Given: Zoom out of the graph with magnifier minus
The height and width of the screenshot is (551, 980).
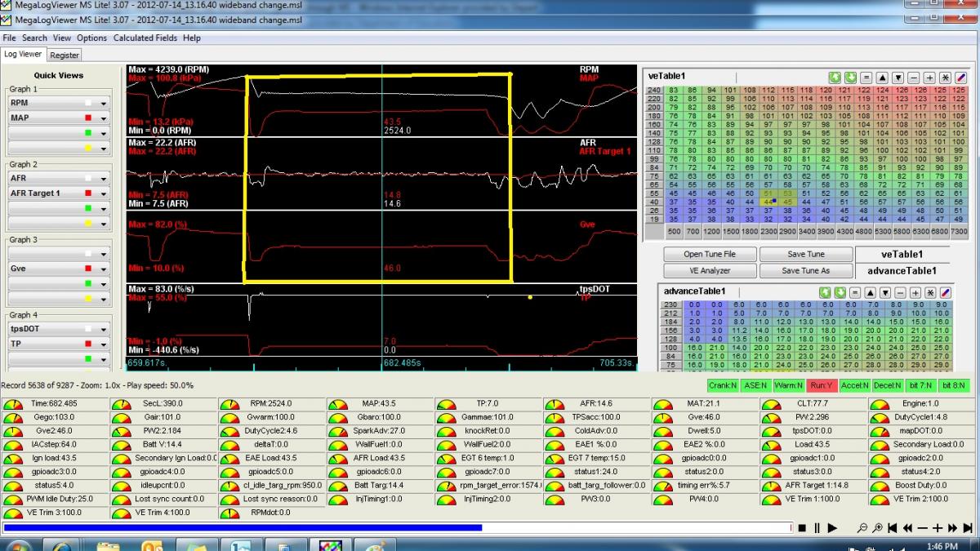Looking at the screenshot, I should click(x=862, y=528).
